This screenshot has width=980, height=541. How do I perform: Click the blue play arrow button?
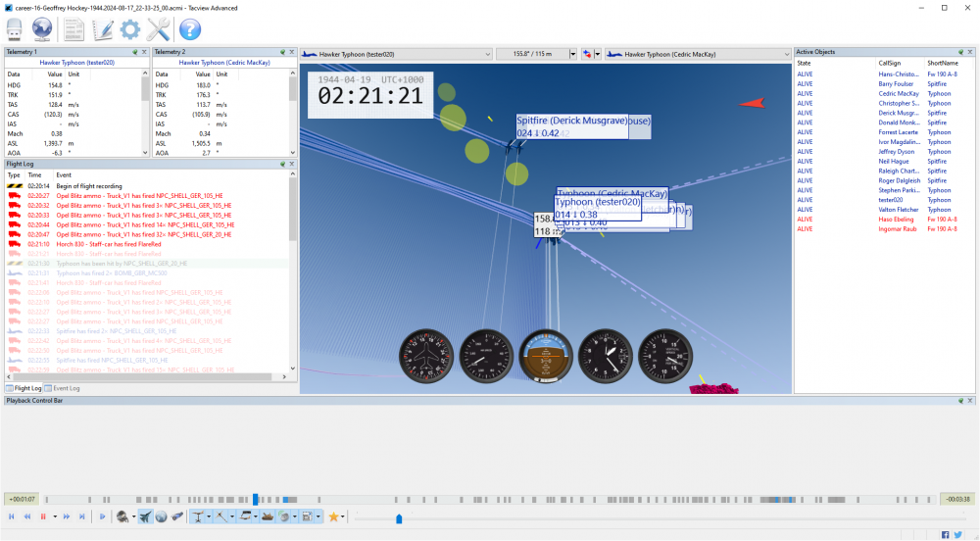pyautogui.click(x=102, y=516)
